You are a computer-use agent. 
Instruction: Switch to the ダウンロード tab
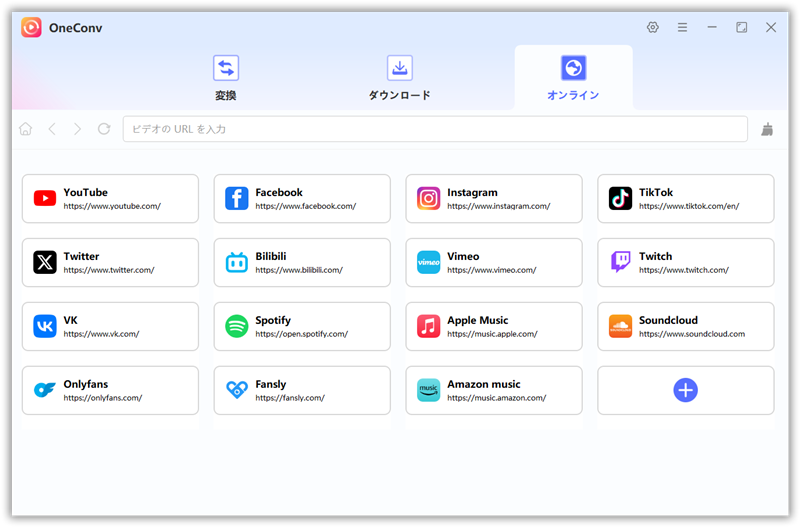point(399,78)
